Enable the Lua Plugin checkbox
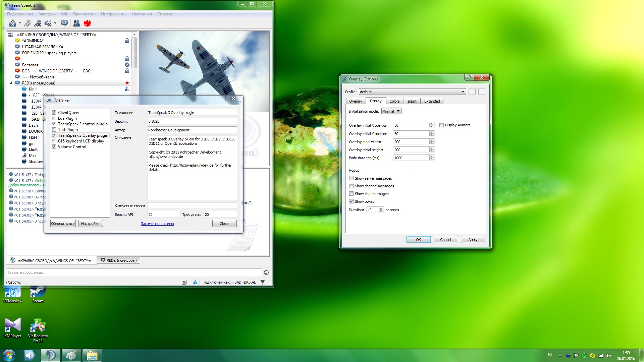This screenshot has width=644, height=362. pos(54,118)
